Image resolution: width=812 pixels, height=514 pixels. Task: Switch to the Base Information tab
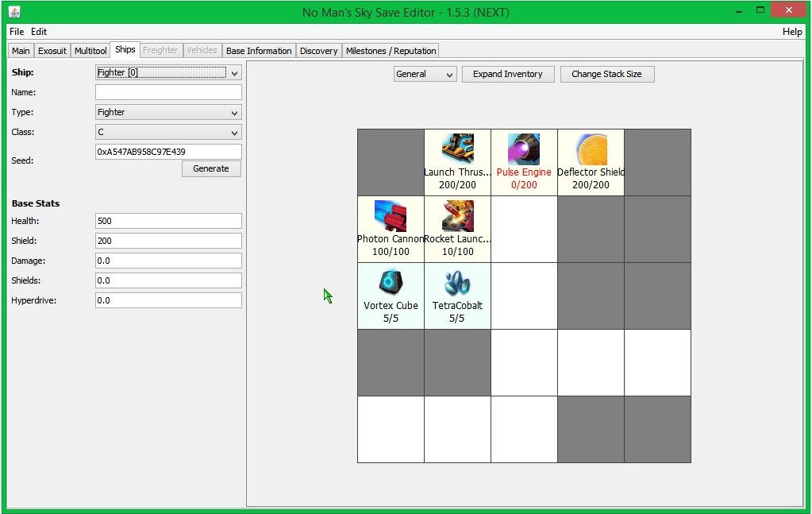click(259, 51)
